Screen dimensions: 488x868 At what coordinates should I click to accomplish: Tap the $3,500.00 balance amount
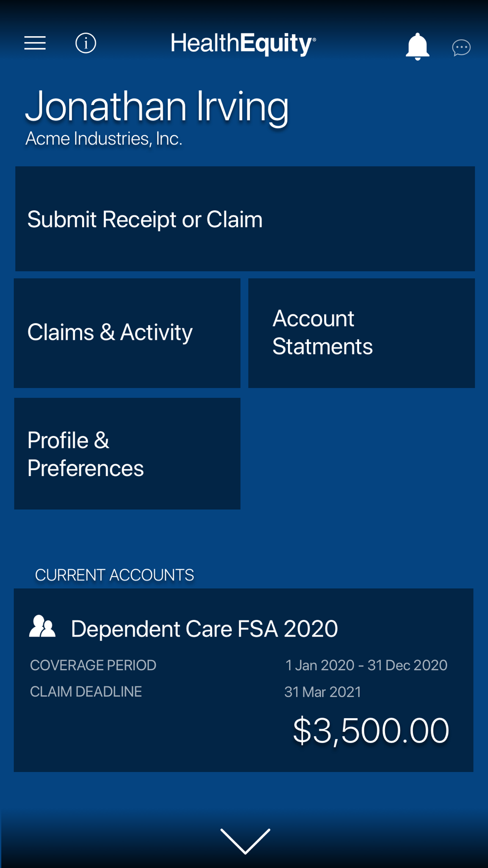371,730
